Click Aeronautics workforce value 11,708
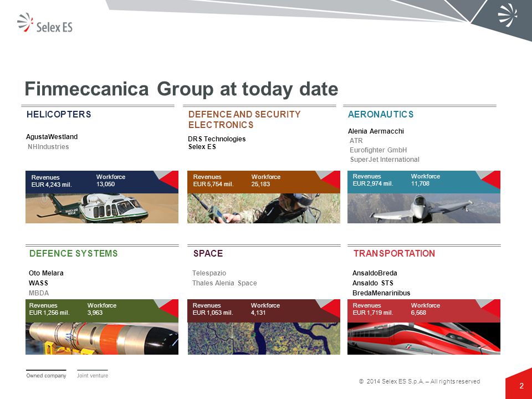The height and width of the screenshot is (399, 532). pyautogui.click(x=420, y=183)
